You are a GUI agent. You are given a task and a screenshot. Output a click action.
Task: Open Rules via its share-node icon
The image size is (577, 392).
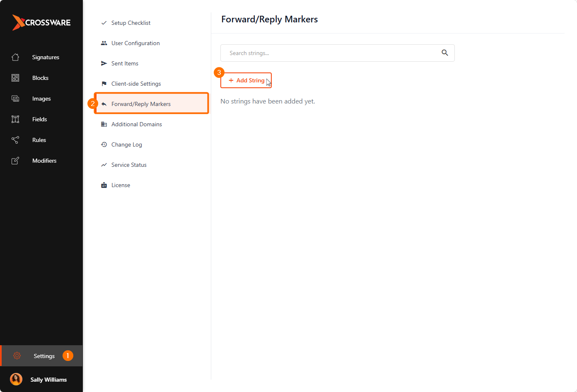[15, 140]
